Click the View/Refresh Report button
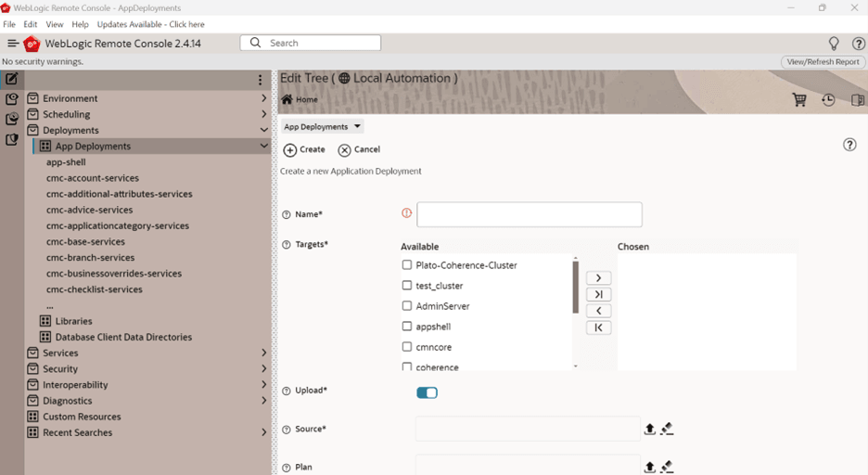868x475 pixels. click(x=823, y=62)
